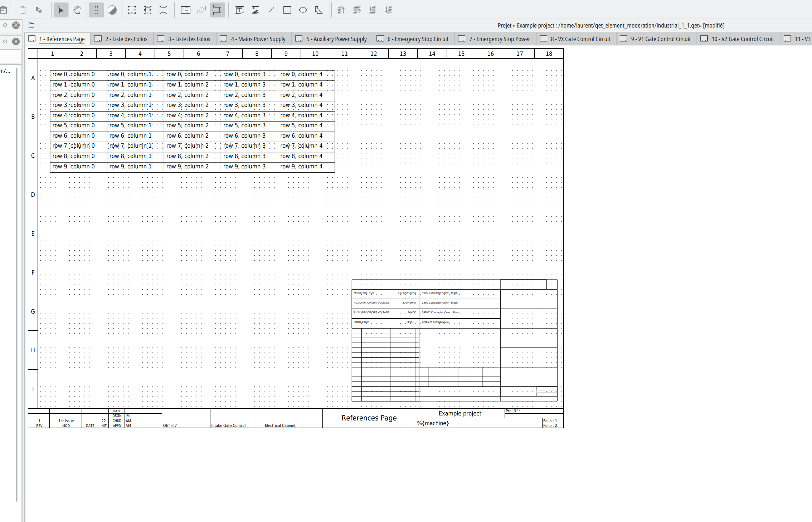Click the folio properties icon
This screenshot has height=522, width=812.
click(185, 10)
